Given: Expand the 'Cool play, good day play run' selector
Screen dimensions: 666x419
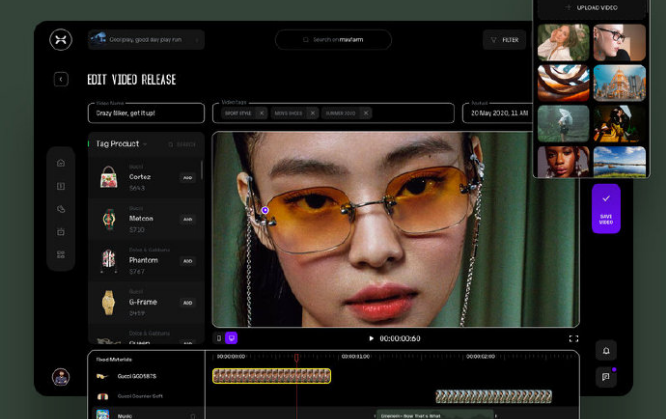Looking at the screenshot, I should pyautogui.click(x=146, y=40).
